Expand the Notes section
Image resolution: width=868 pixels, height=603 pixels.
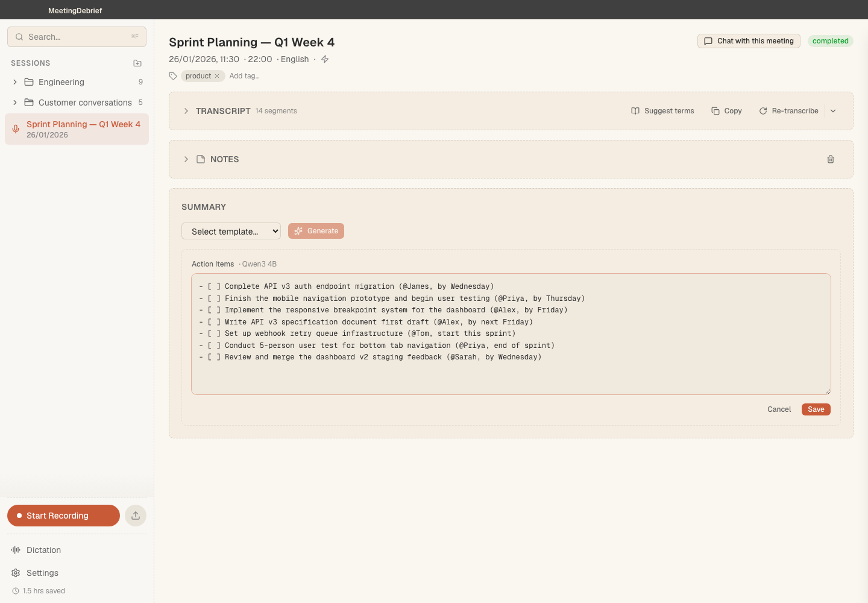[186, 159]
